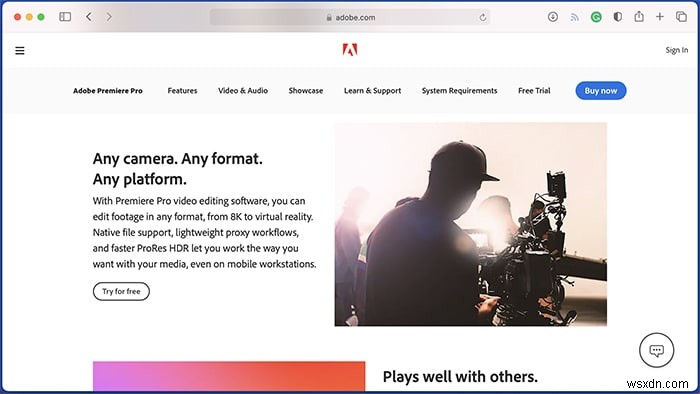Click the pink-orange gradient banner
Image resolution: width=700 pixels, height=394 pixels.
point(229,376)
